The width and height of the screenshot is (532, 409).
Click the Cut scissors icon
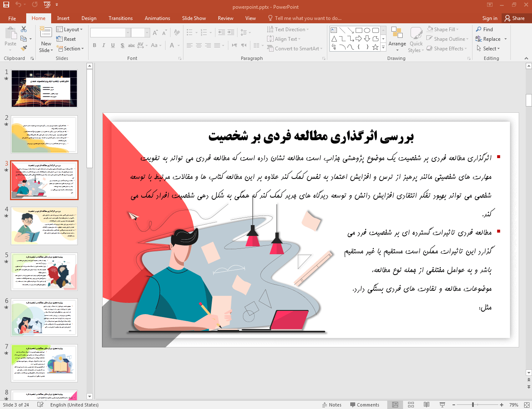pyautogui.click(x=24, y=29)
